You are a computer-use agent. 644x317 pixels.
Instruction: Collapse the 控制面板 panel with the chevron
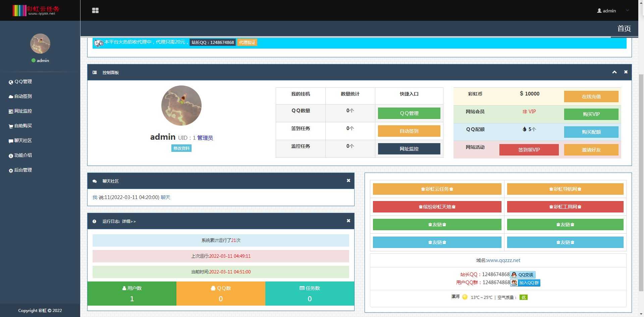(x=614, y=72)
